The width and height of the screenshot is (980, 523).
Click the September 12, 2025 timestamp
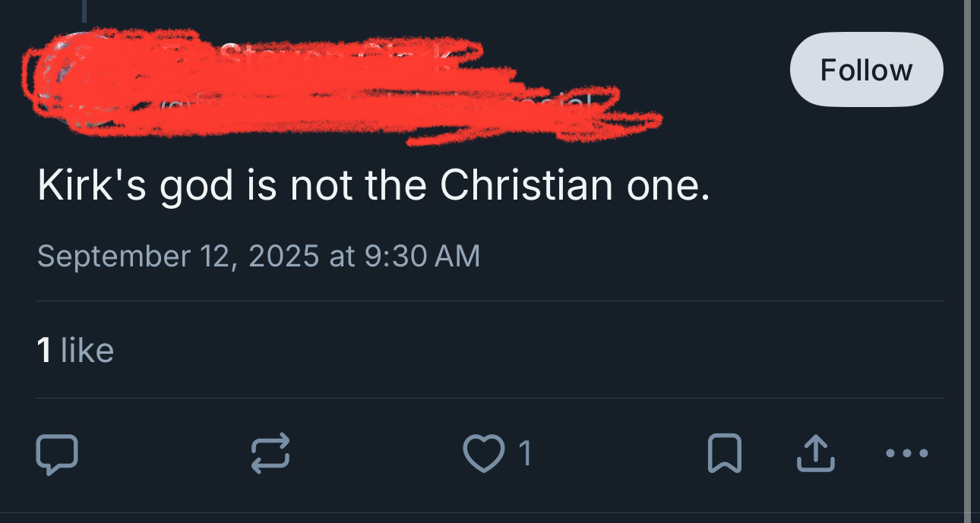pyautogui.click(x=258, y=256)
